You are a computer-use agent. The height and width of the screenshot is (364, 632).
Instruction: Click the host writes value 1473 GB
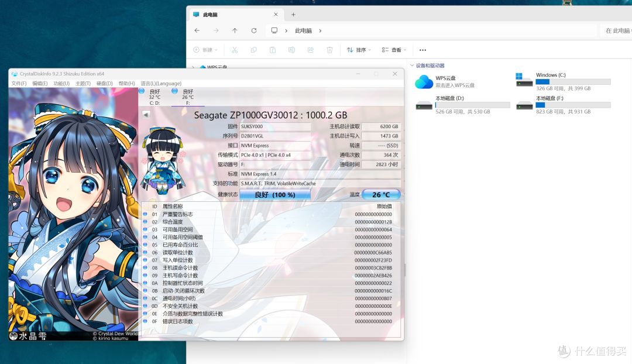tap(380, 136)
